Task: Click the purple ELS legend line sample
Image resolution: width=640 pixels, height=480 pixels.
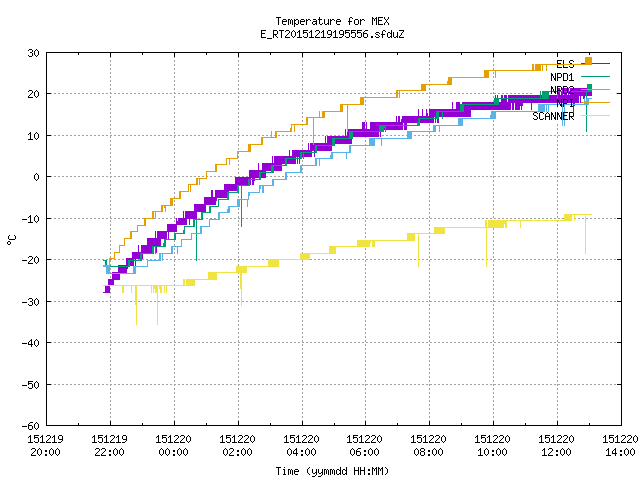Action: (596, 64)
